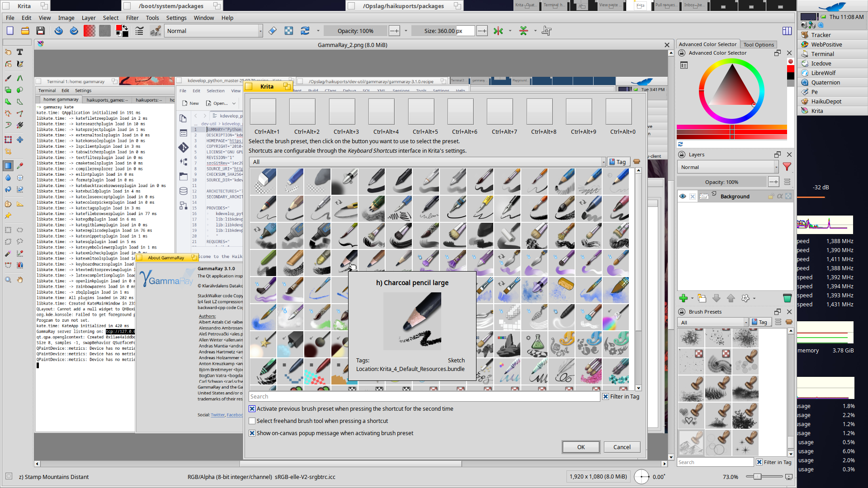Uncheck Activate previous brush preset option
Image resolution: width=868 pixels, height=488 pixels.
[x=252, y=408]
